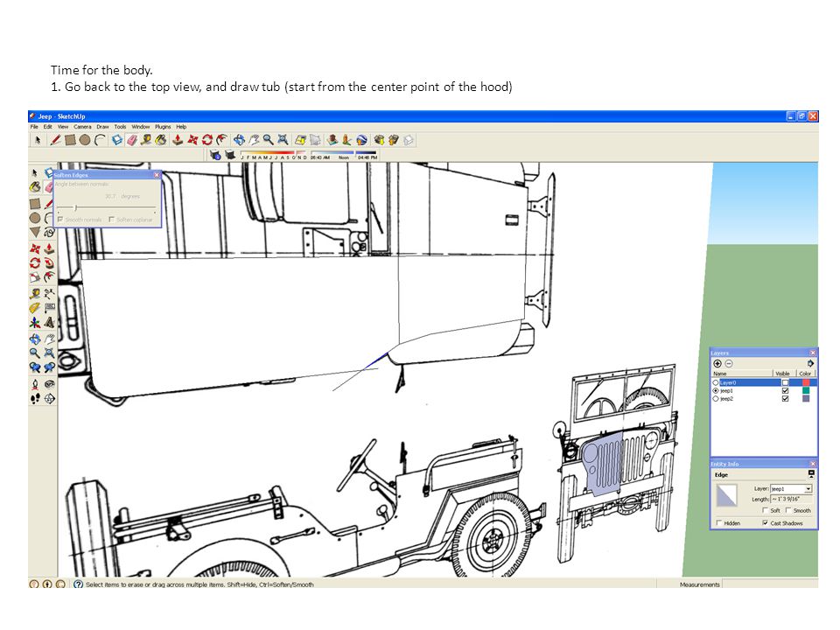Screen dimensions: 840x630
Task: Click the material thumbnail in Entity Info
Action: pos(726,495)
